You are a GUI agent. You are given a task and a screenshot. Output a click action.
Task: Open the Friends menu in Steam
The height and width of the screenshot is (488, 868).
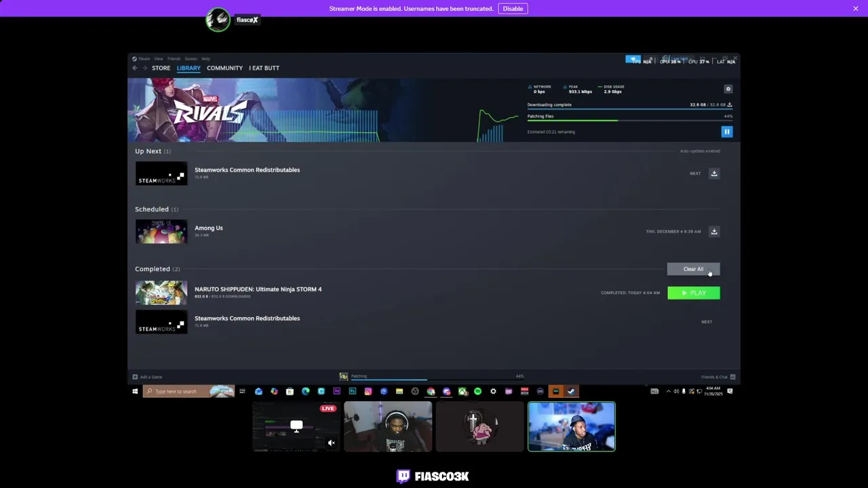click(x=174, y=58)
